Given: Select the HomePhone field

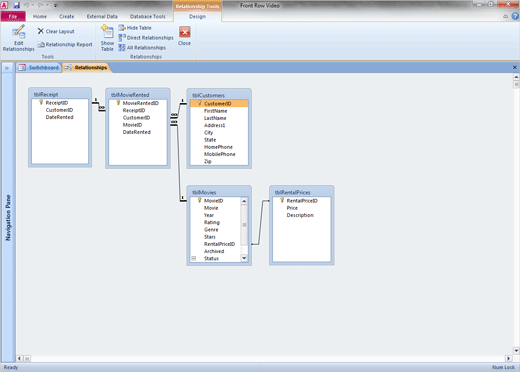Looking at the screenshot, I should tap(219, 147).
